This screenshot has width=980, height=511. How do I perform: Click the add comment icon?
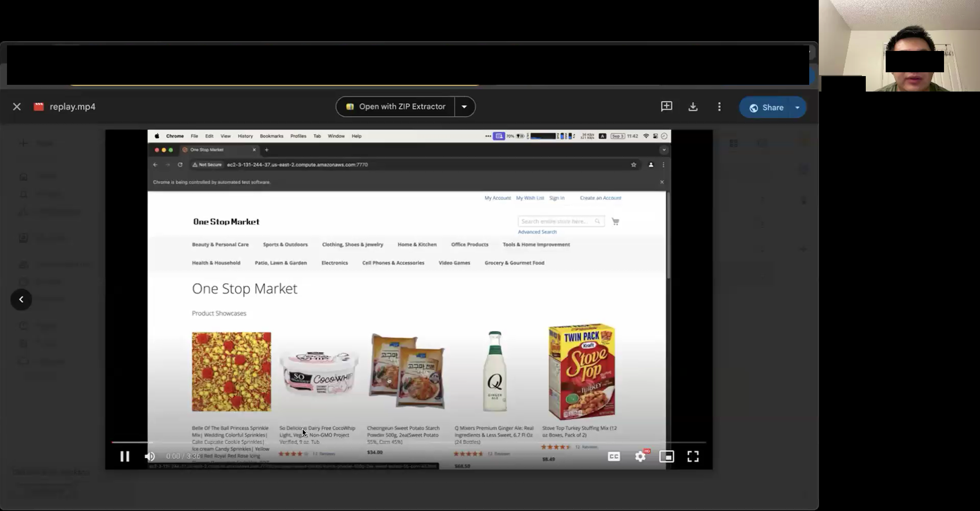pyautogui.click(x=666, y=106)
